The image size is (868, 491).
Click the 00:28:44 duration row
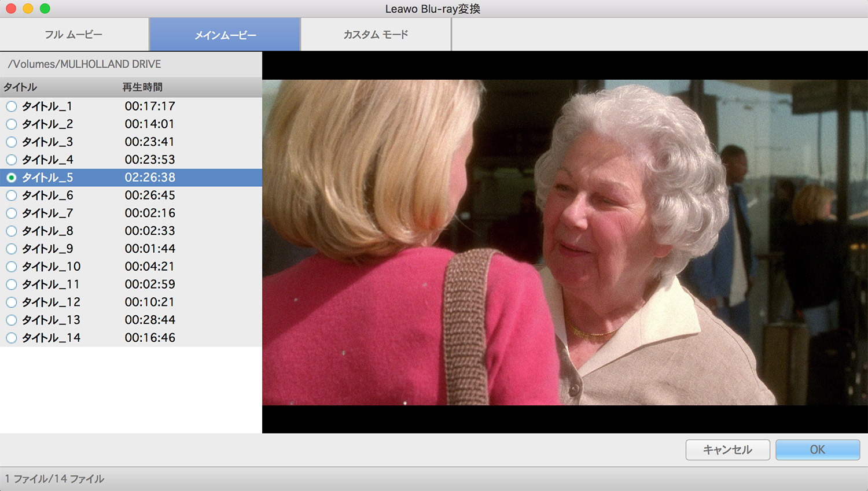pos(150,320)
